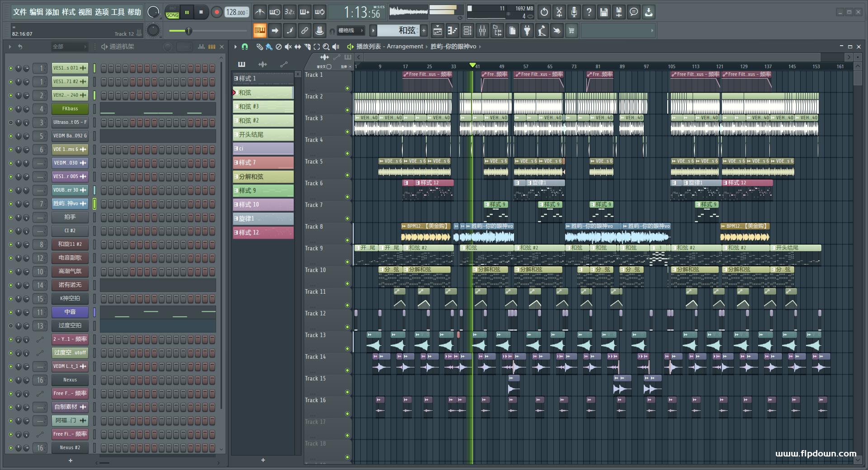The width and height of the screenshot is (868, 470).
Task: Open the plugin picker plug icon
Action: coord(527,31)
